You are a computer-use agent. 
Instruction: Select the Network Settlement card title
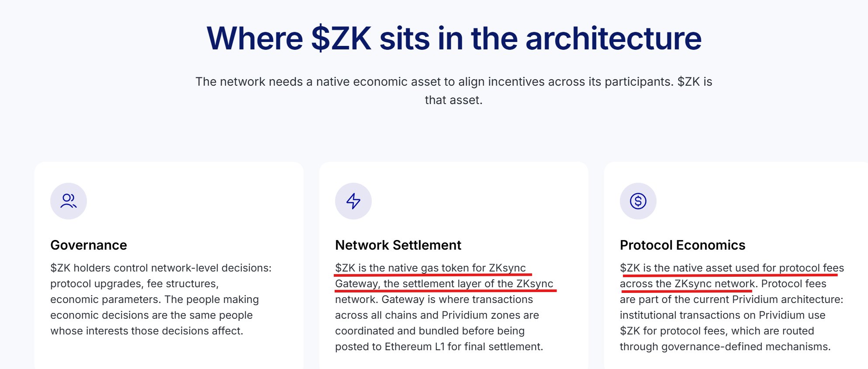398,245
